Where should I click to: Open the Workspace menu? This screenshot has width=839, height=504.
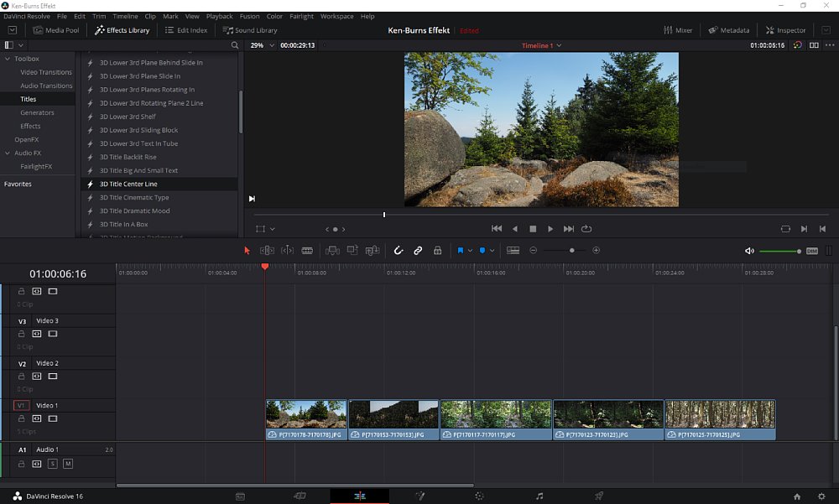(x=336, y=16)
